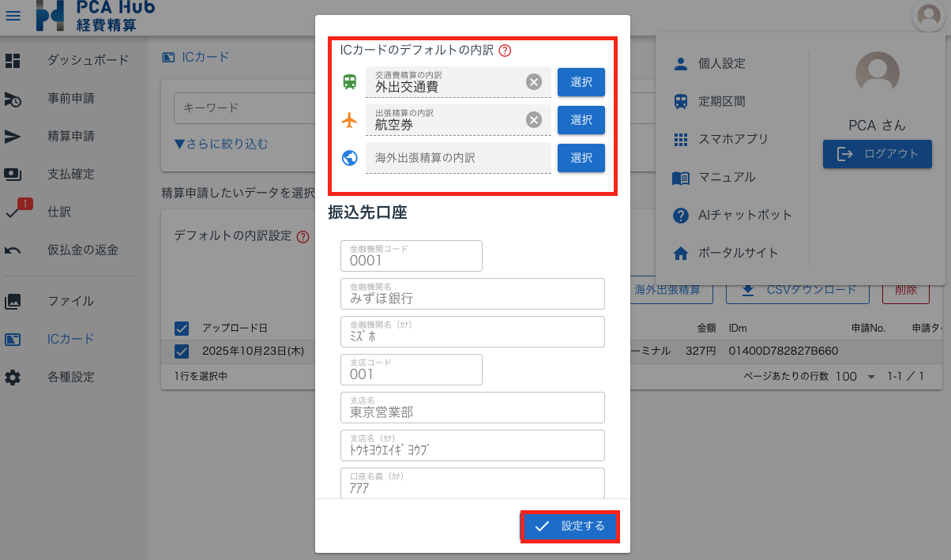The image size is (951, 560).
Task: Open the 仮払金の返金 sidebar item
Action: pos(81,250)
